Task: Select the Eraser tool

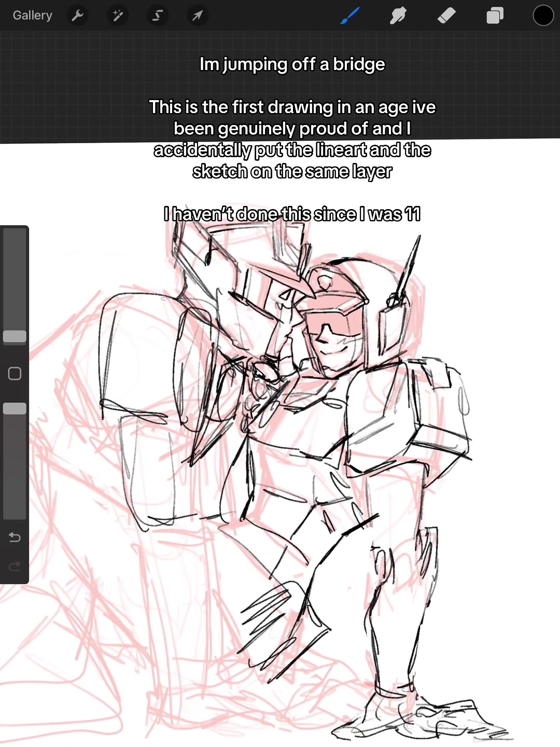Action: [446, 16]
